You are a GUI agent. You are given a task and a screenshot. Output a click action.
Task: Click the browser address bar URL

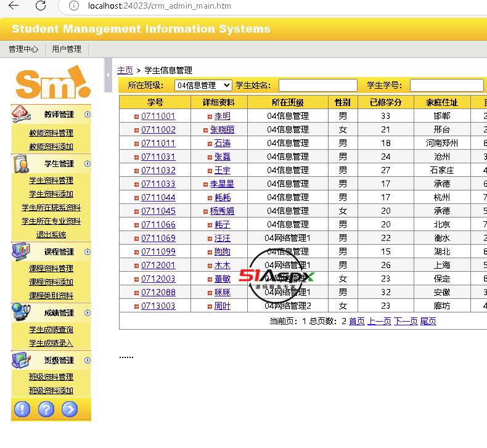159,6
